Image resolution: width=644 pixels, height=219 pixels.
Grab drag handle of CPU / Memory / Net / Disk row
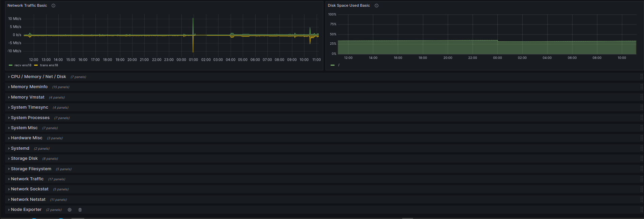pos(641,77)
